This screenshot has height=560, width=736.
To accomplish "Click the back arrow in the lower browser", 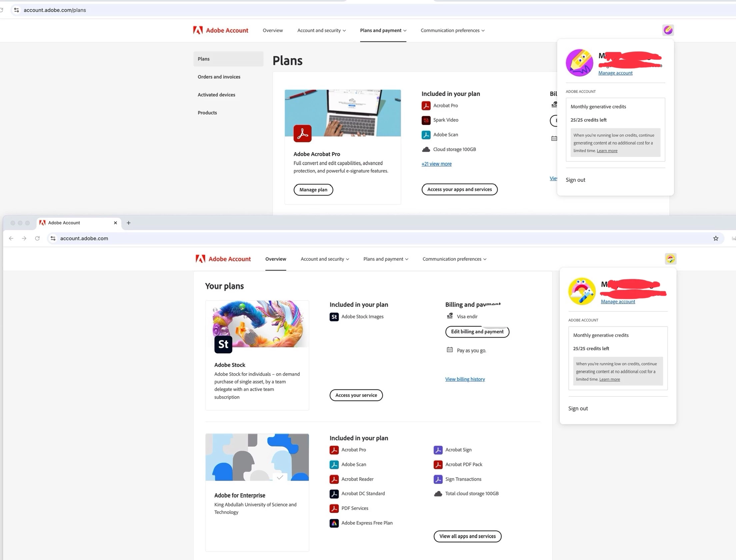I will [11, 238].
